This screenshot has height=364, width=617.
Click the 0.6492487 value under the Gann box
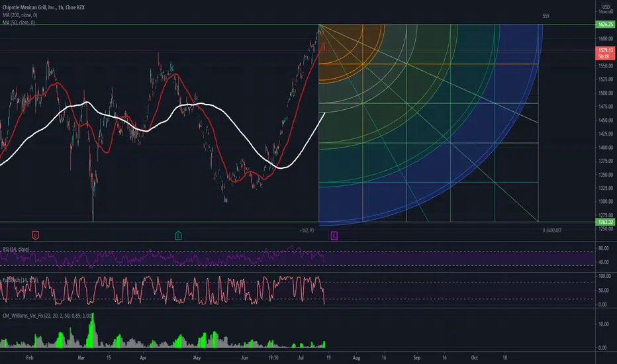click(x=551, y=230)
